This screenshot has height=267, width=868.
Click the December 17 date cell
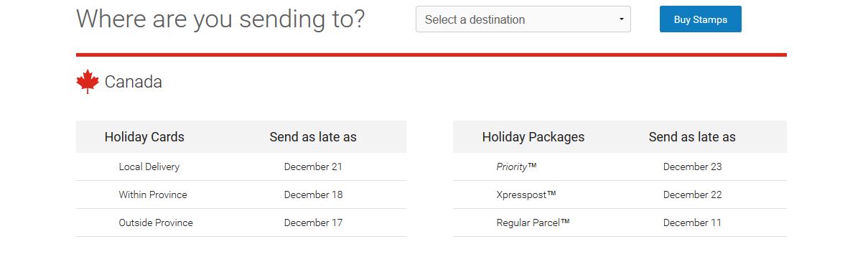pos(313,222)
